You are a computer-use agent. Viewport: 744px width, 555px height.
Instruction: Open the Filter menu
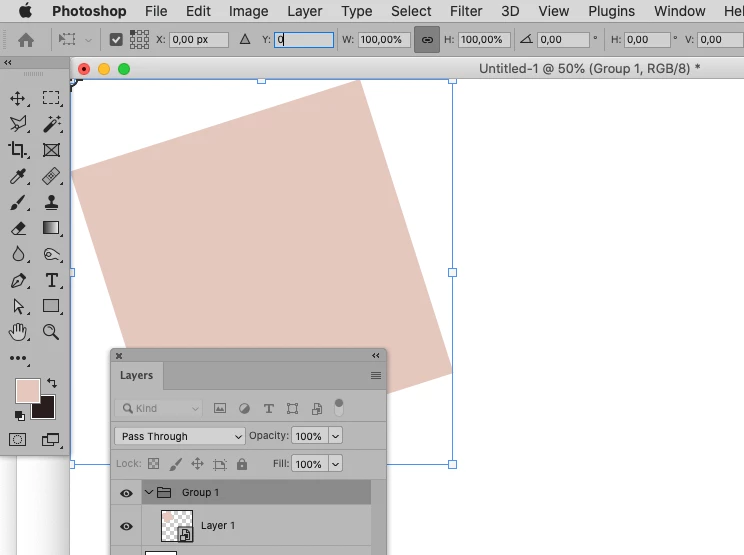tap(466, 11)
